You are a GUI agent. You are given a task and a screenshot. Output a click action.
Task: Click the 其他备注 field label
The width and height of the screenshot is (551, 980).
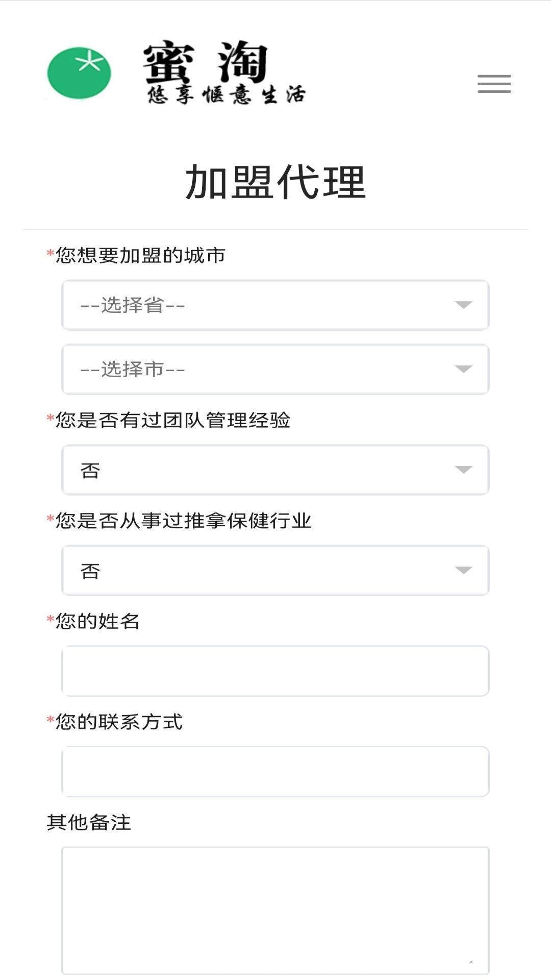tap(89, 822)
